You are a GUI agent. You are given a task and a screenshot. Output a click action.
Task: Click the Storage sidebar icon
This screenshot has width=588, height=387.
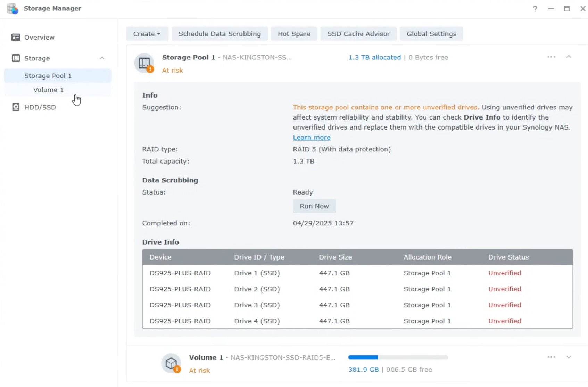click(x=16, y=58)
